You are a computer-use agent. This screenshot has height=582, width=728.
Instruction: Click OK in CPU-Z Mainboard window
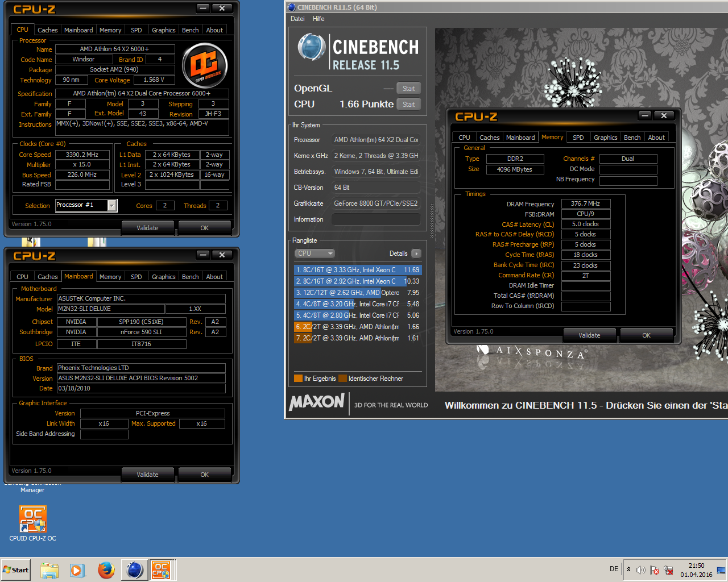click(205, 475)
